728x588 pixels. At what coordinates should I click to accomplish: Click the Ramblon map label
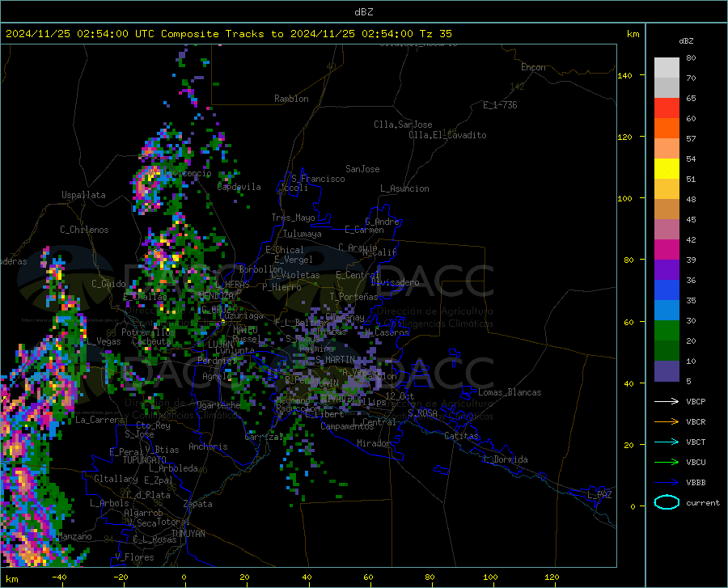tap(291, 99)
